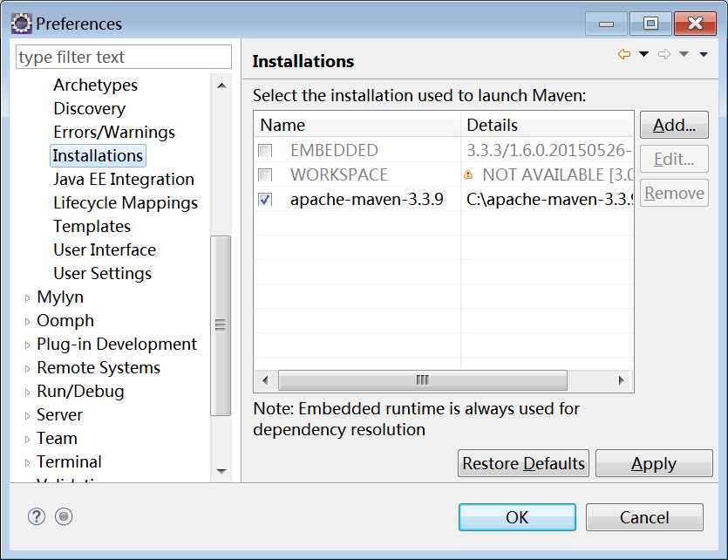The image size is (728, 560).
Task: Click the Apply button
Action: (x=654, y=463)
